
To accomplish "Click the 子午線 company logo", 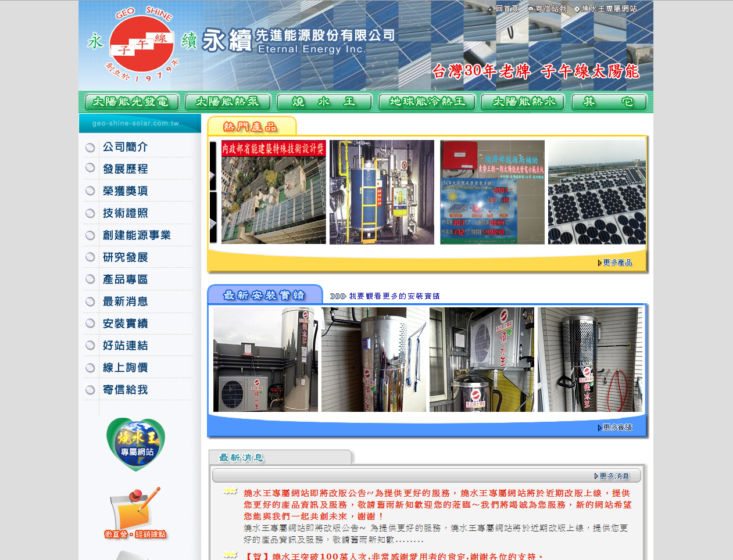I will 142,44.
